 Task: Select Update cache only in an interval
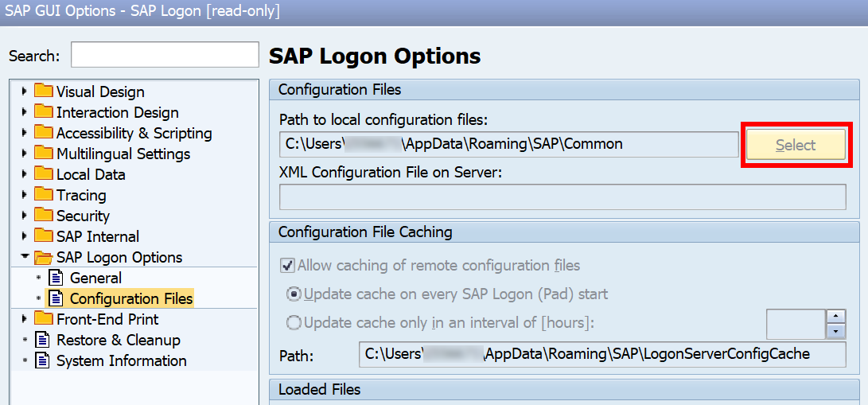click(x=294, y=322)
